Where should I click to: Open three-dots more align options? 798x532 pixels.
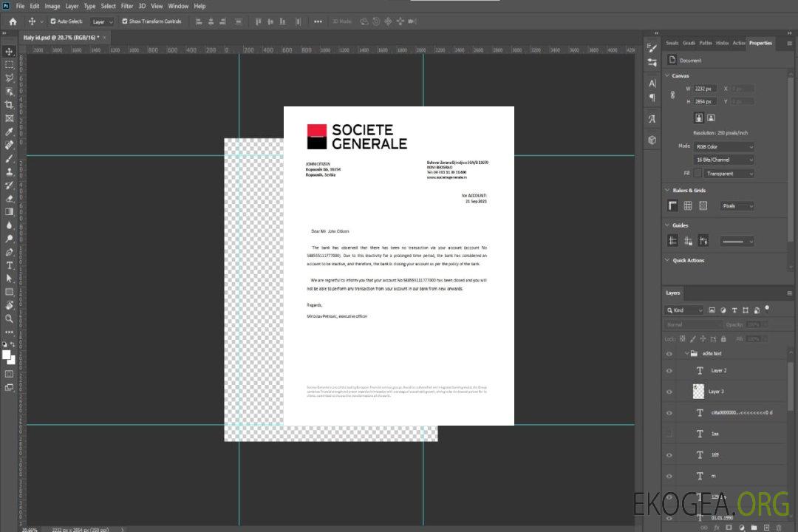[x=318, y=21]
